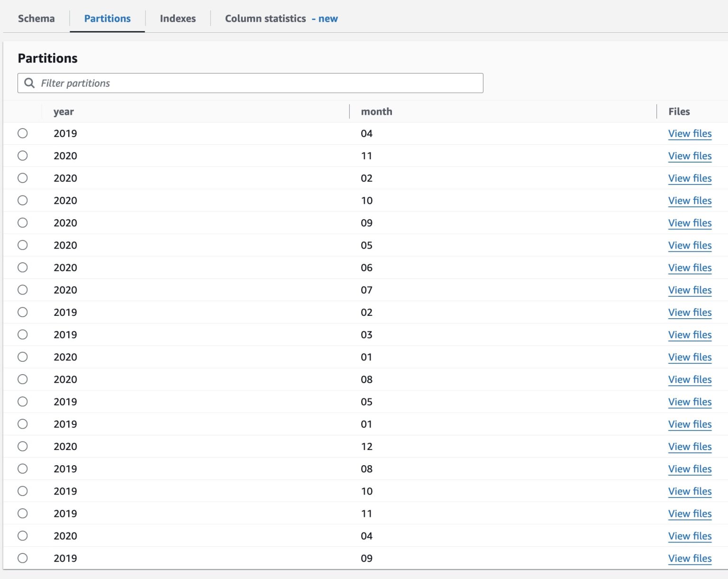Open View files link for 2020 month 10
The height and width of the screenshot is (579, 728).
pos(690,201)
